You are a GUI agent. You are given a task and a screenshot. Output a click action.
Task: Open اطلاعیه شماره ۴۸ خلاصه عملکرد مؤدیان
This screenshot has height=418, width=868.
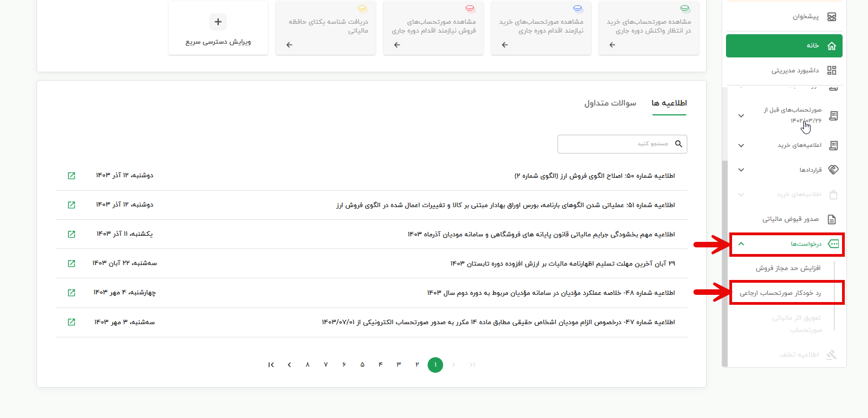tap(551, 293)
